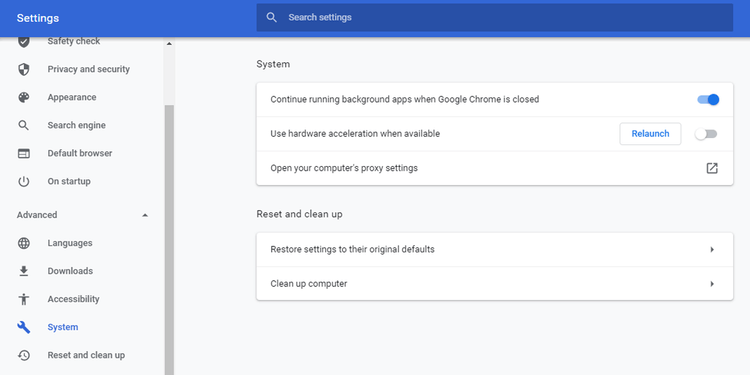Click the magnifier icon in search bar
750x375 pixels.
click(x=272, y=18)
